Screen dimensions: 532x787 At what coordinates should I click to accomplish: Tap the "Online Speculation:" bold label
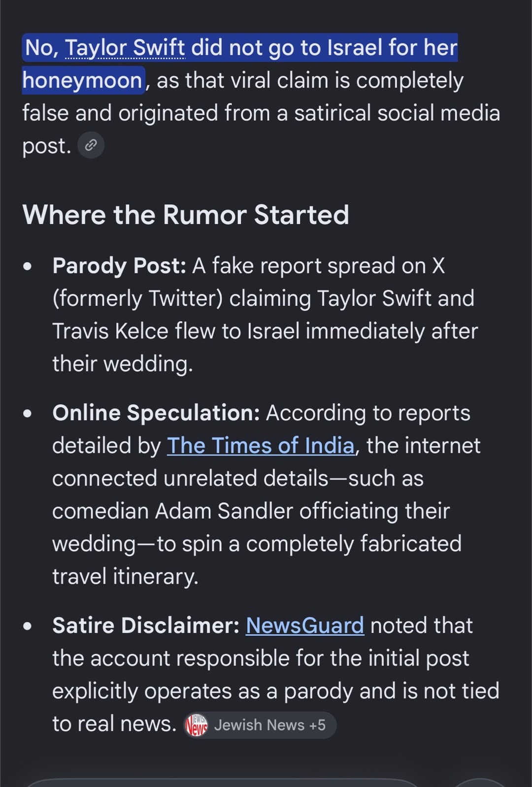[156, 413]
